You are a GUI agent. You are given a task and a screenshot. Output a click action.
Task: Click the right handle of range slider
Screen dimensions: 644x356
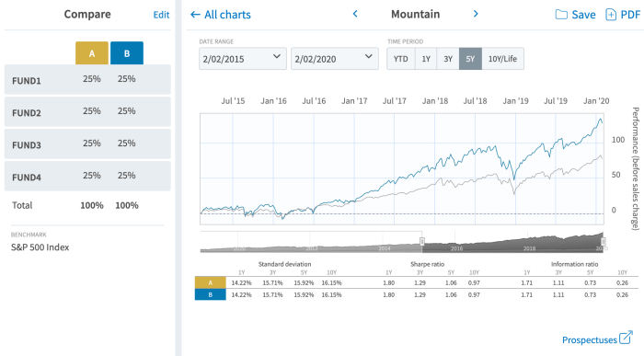tap(604, 241)
